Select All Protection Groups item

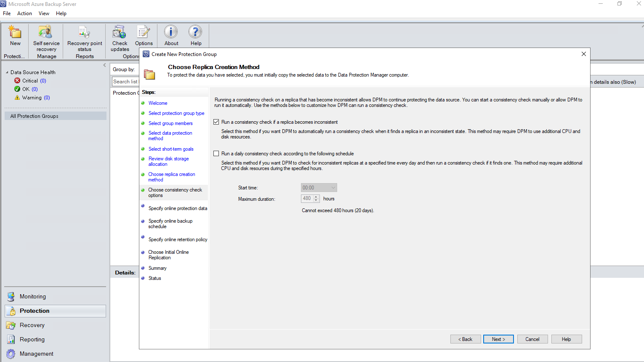(56, 116)
